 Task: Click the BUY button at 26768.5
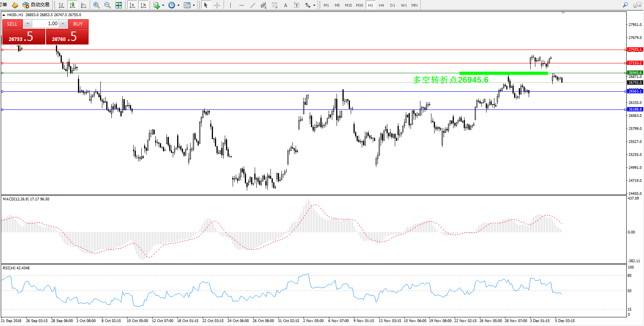pyautogui.click(x=67, y=37)
